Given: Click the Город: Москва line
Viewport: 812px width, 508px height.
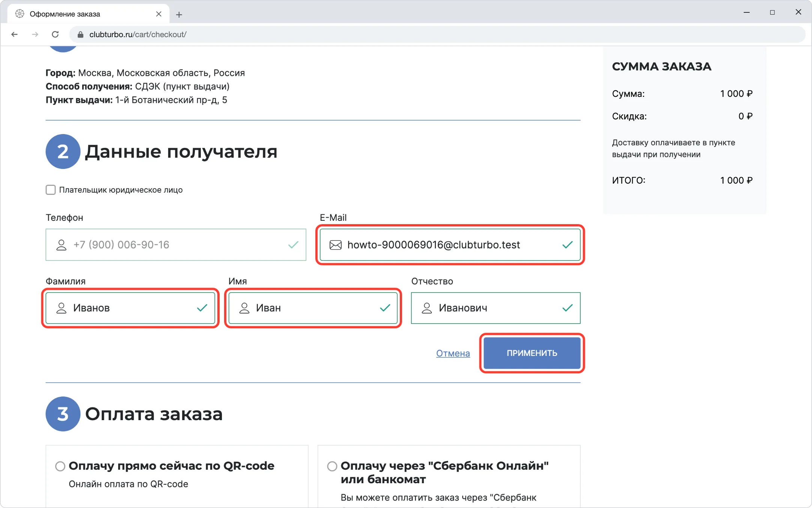Looking at the screenshot, I should tap(145, 73).
